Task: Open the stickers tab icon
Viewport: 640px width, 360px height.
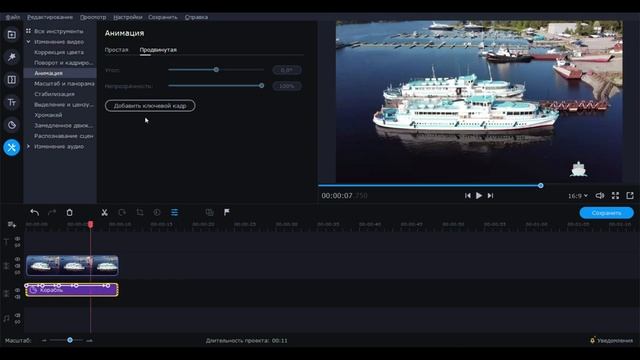Action: (11, 125)
